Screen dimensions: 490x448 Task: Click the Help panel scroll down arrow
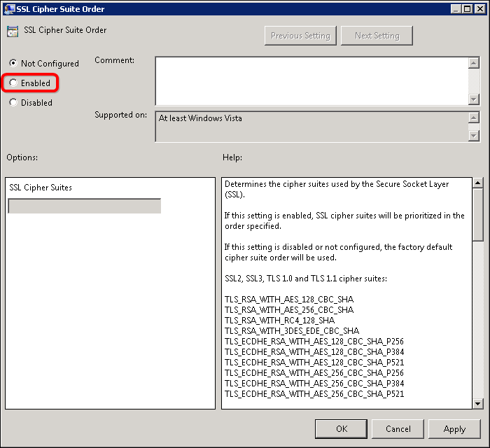coord(478,402)
